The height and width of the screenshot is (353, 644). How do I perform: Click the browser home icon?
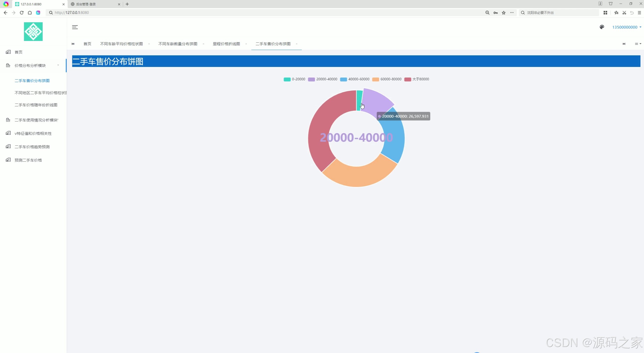click(x=30, y=13)
